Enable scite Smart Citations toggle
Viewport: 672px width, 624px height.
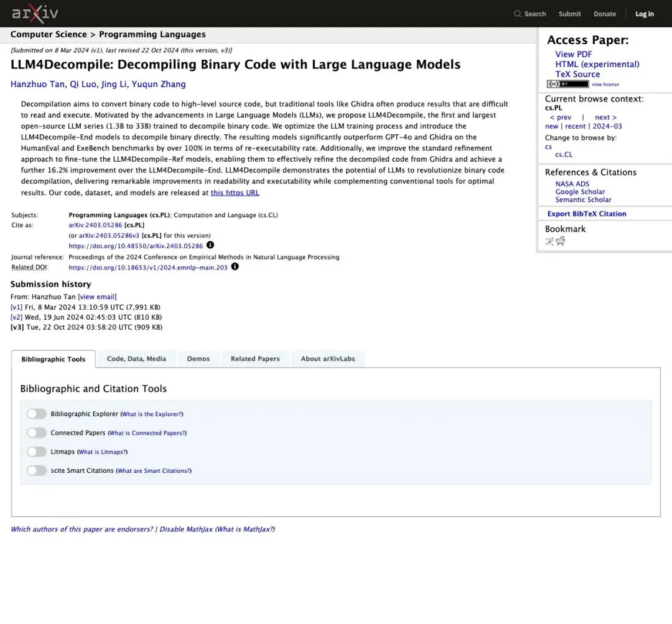[x=37, y=470]
